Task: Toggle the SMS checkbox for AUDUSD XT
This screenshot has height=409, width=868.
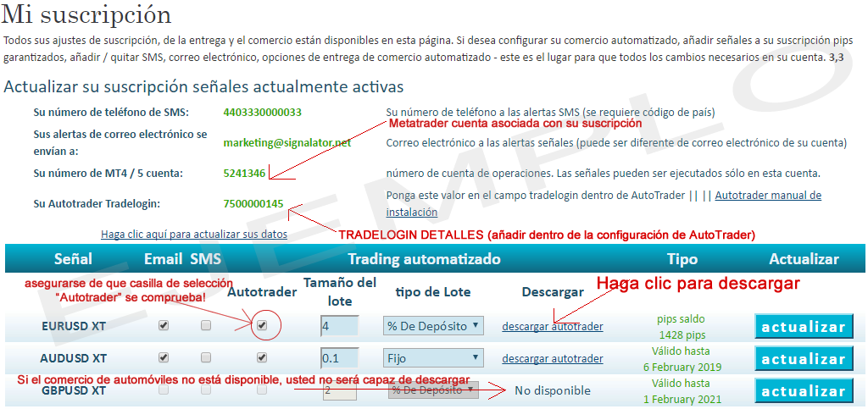Action: pyautogui.click(x=206, y=358)
